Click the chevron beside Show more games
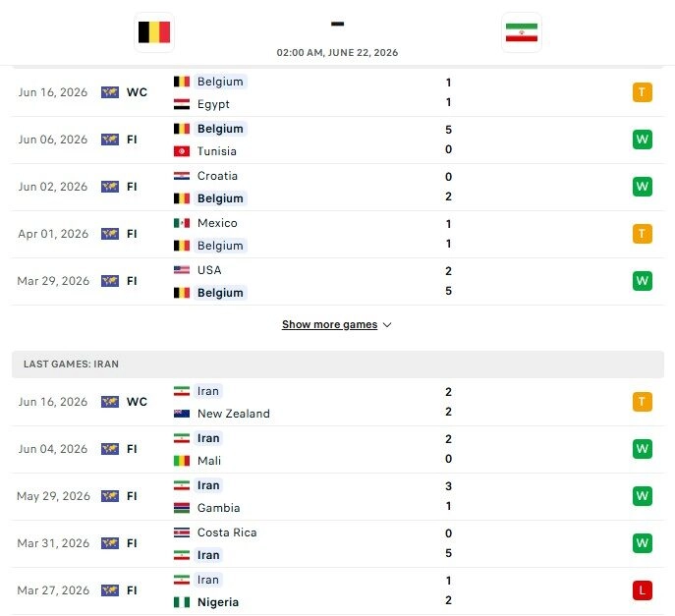The width and height of the screenshot is (675, 616). pyautogui.click(x=387, y=325)
